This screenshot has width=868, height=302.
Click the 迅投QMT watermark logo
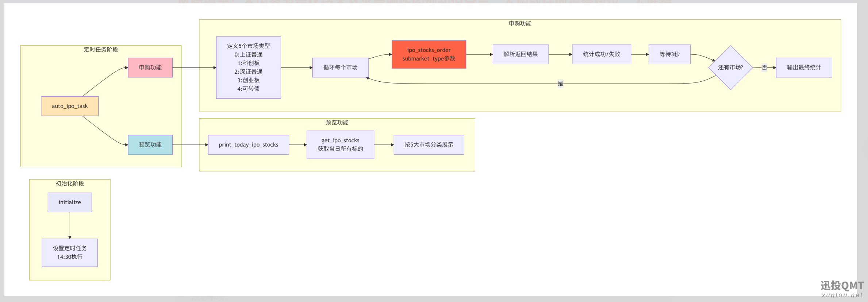(842, 289)
